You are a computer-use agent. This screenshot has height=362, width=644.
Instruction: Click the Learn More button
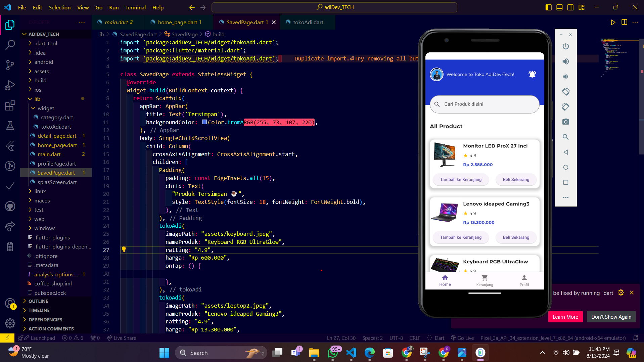[565, 317]
